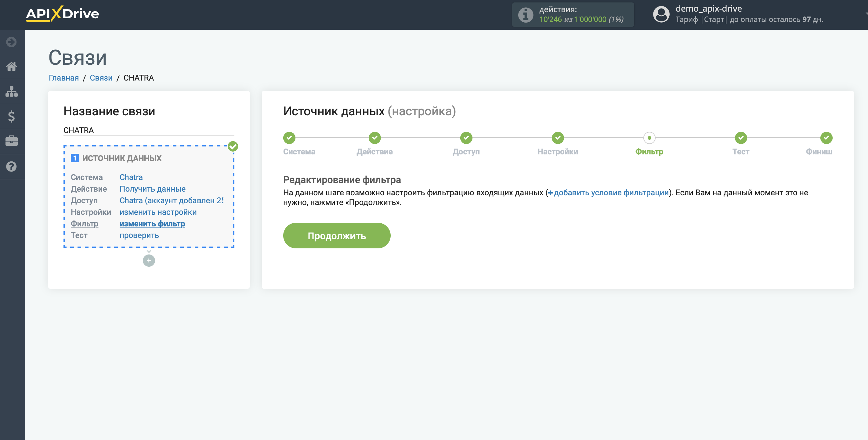
Task: Click the number 1 source badge
Action: 75,158
